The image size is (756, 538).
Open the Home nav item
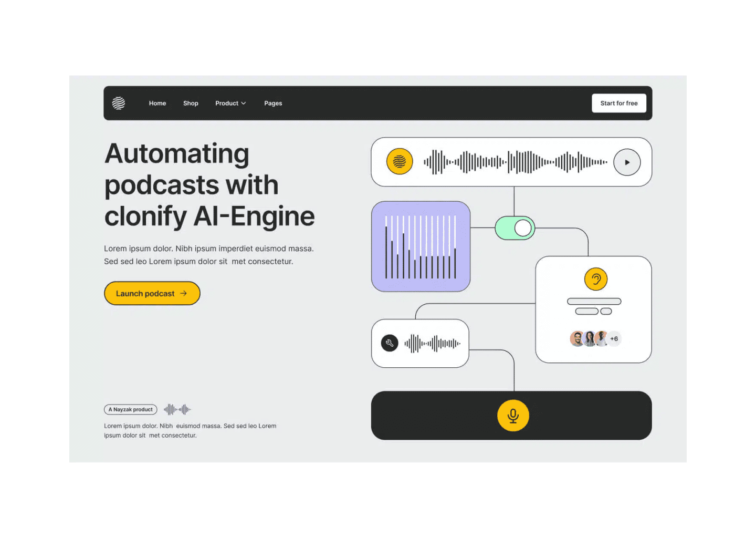tap(157, 104)
